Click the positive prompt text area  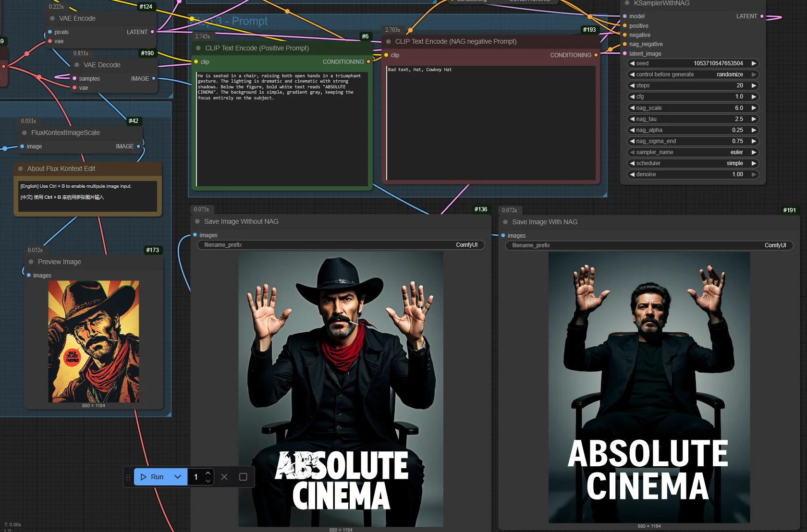(x=282, y=129)
